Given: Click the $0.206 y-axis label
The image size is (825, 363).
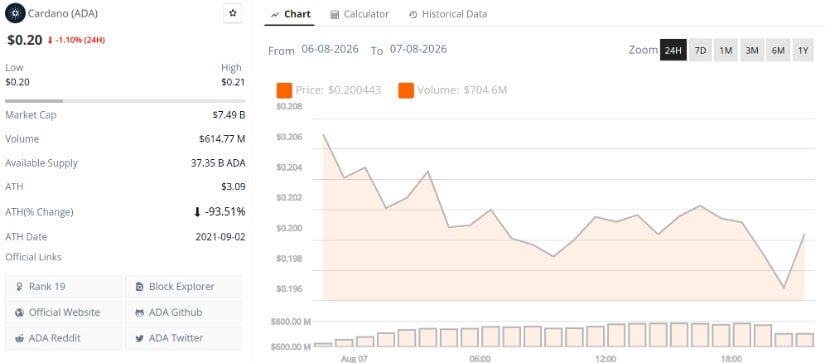Looking at the screenshot, I should [289, 137].
